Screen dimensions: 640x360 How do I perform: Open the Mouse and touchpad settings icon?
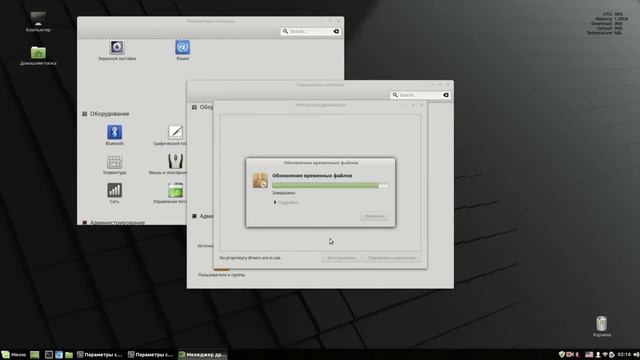point(176,161)
